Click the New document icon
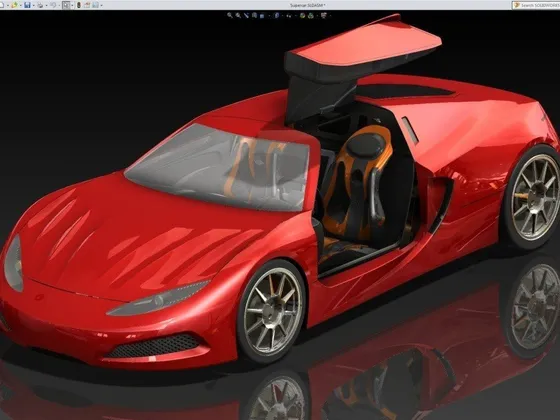This screenshot has height=420, width=560. [x=1, y=5]
